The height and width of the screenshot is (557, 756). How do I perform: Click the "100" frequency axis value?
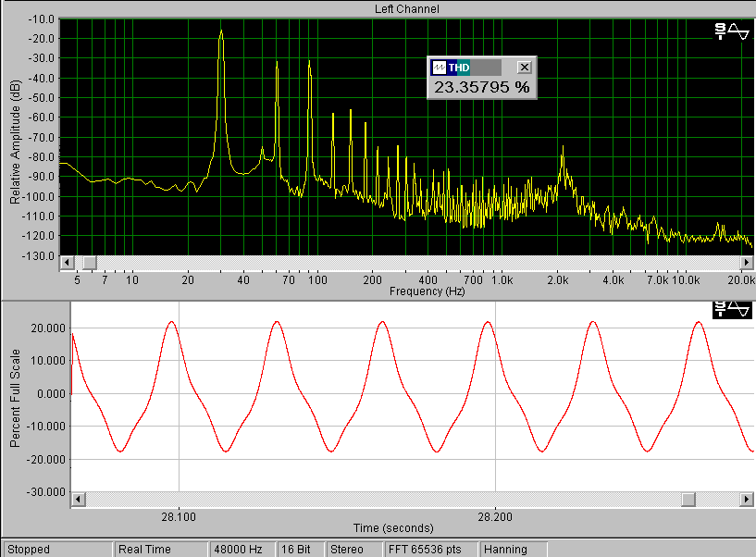pos(317,280)
